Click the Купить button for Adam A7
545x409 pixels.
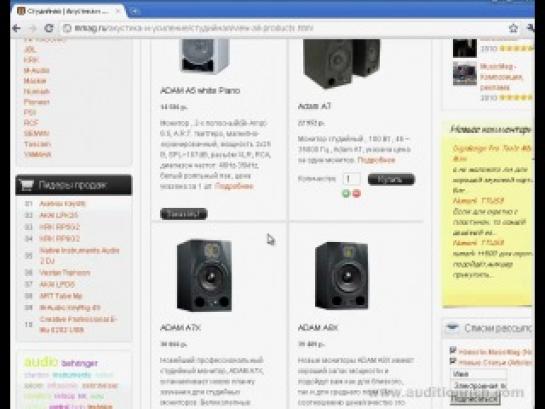tap(391, 179)
